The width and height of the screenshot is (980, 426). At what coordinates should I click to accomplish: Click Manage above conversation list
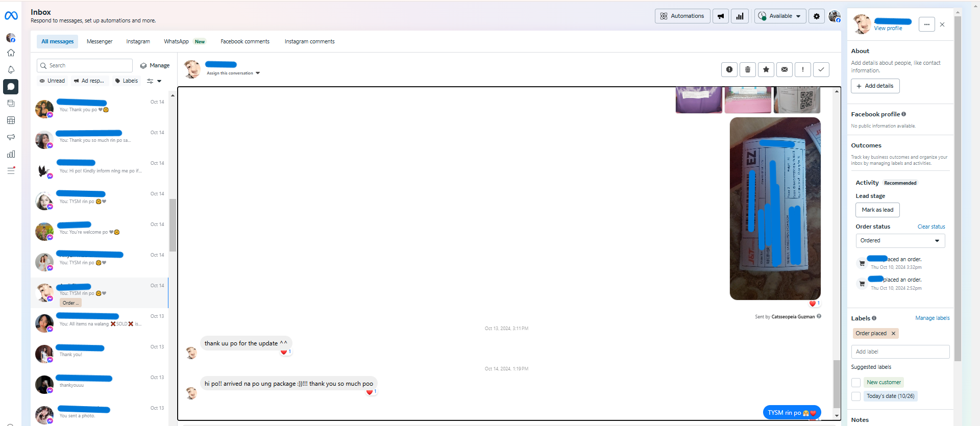point(155,66)
